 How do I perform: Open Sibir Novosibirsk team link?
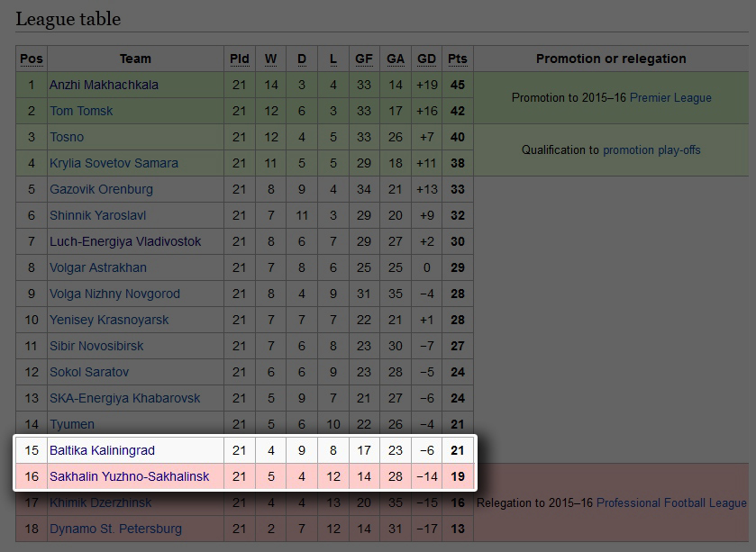coord(96,346)
